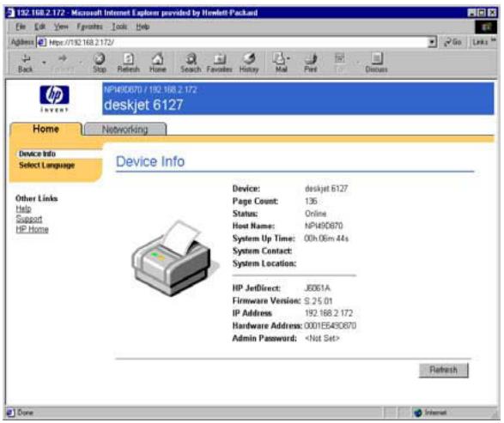Screen dimensions: 504x423
Task: Click the deskjet 6127 banner title
Action: [143, 105]
